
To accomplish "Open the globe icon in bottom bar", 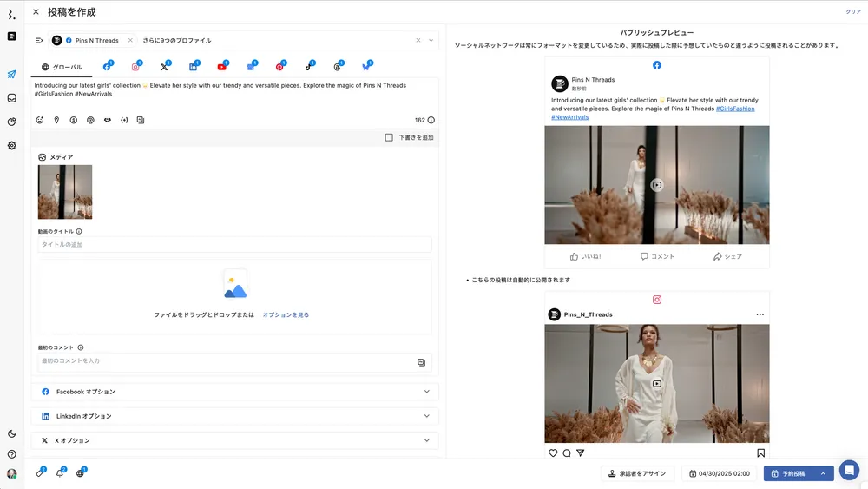I will pos(81,472).
